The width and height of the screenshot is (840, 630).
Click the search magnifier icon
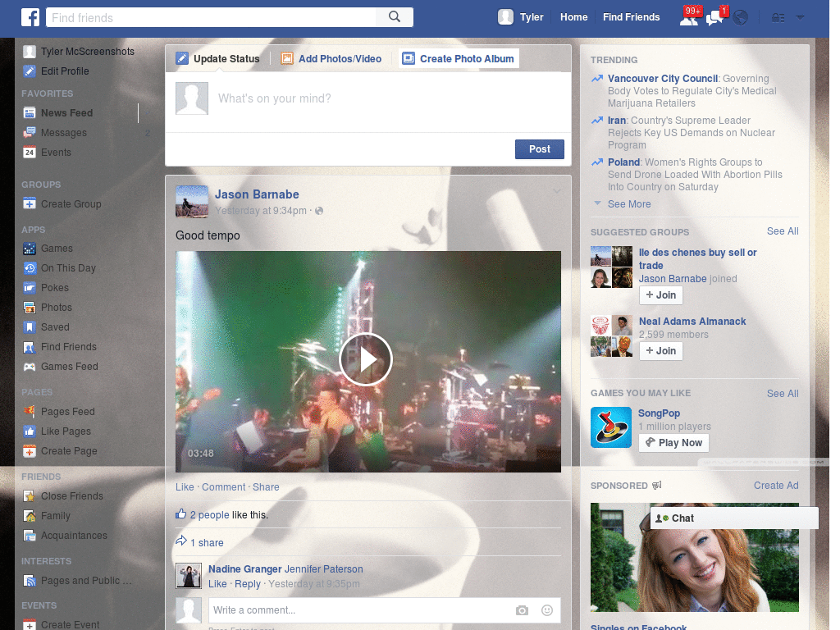click(395, 17)
